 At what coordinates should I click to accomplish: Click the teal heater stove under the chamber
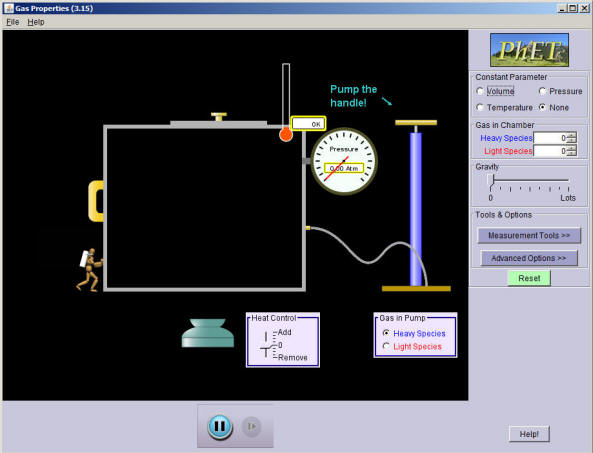[x=208, y=333]
